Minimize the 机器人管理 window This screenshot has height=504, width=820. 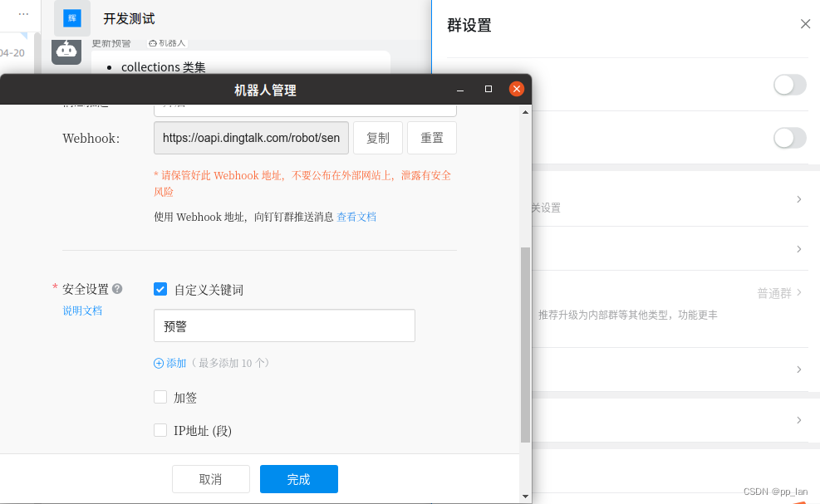[460, 90]
